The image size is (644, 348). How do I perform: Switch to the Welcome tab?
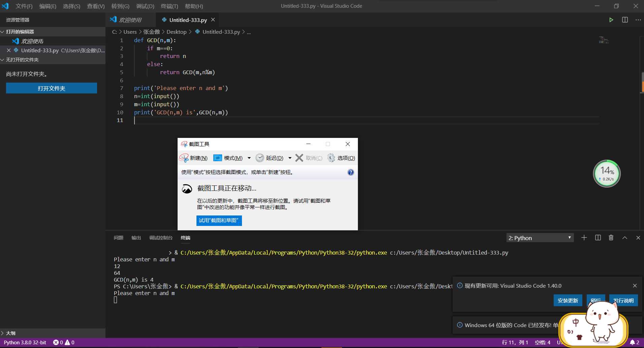pyautogui.click(x=130, y=20)
